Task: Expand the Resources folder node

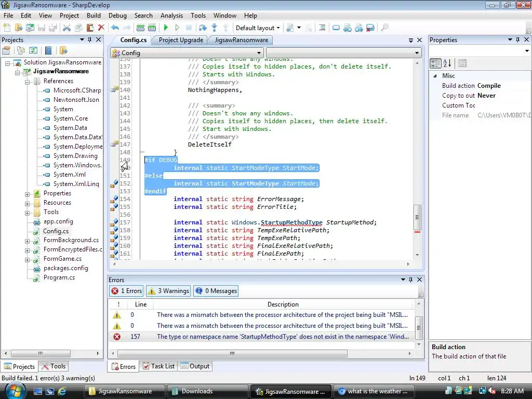Action: [x=27, y=204]
